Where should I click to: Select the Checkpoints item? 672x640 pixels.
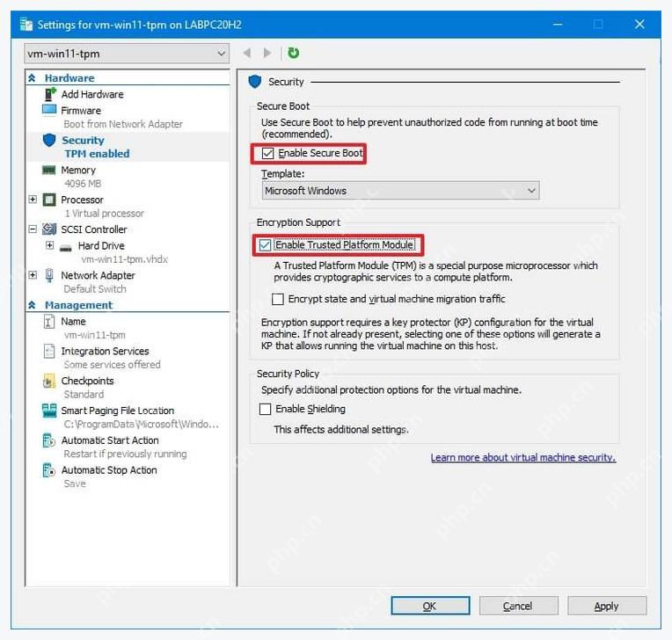click(x=87, y=381)
